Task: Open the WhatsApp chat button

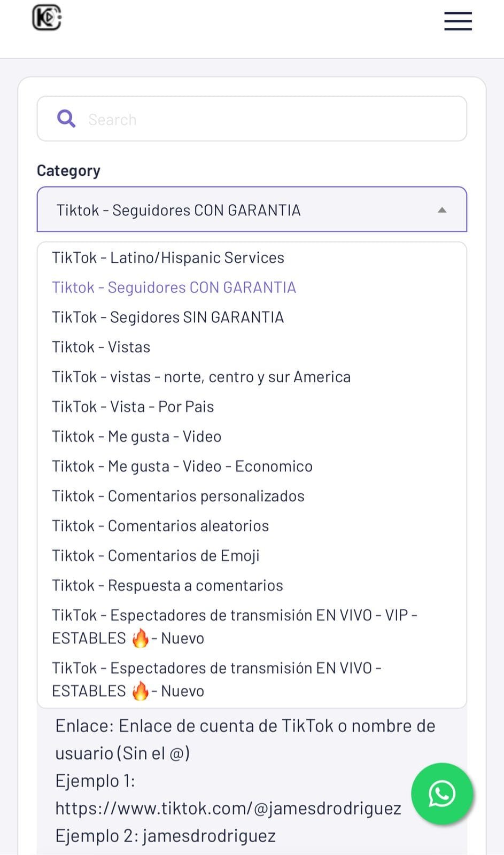Action: 441,794
